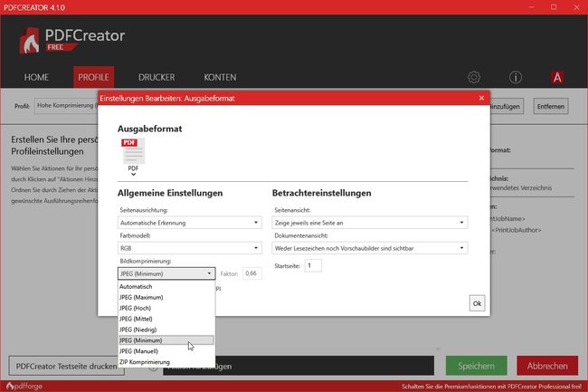Image resolution: width=588 pixels, height=392 pixels.
Task: Expand the chevron under PDF format
Action: click(x=133, y=174)
